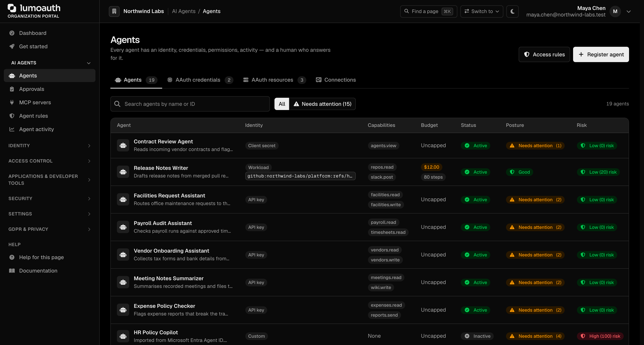Expand the Security sidebar section
Viewport: 644px width, 345px height.
[49, 199]
